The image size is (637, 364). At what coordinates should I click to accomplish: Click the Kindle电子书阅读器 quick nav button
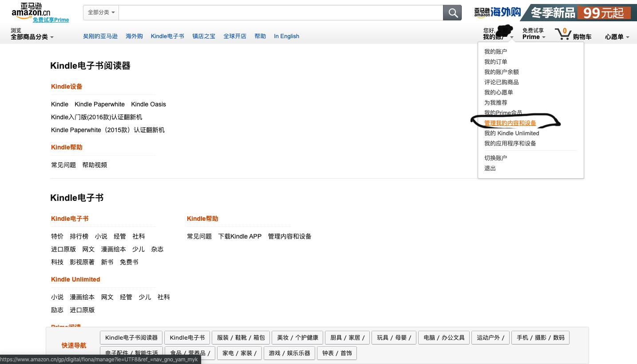[131, 337]
